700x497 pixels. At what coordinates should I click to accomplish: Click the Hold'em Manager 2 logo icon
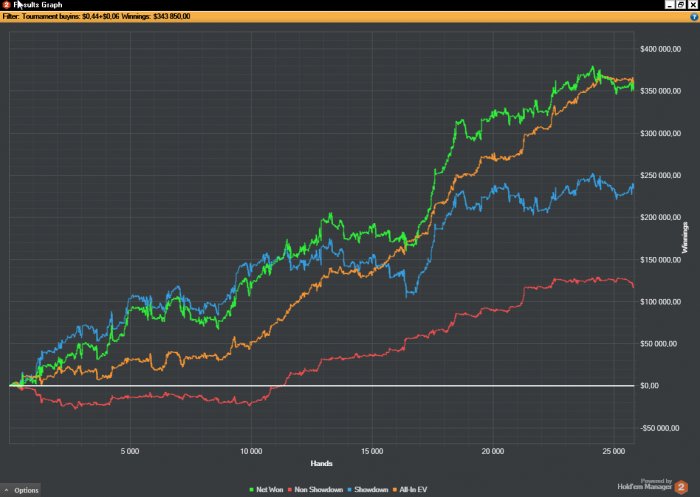click(681, 486)
